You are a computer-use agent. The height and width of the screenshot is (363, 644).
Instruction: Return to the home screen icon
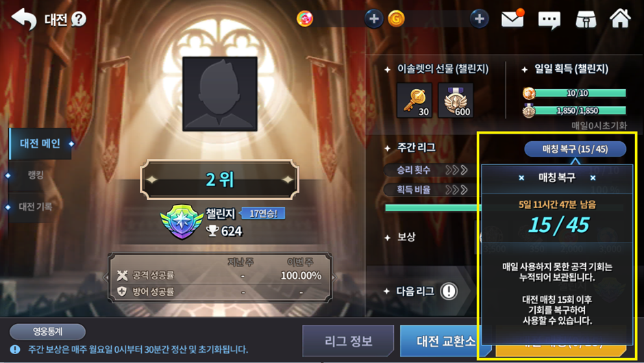pos(620,18)
